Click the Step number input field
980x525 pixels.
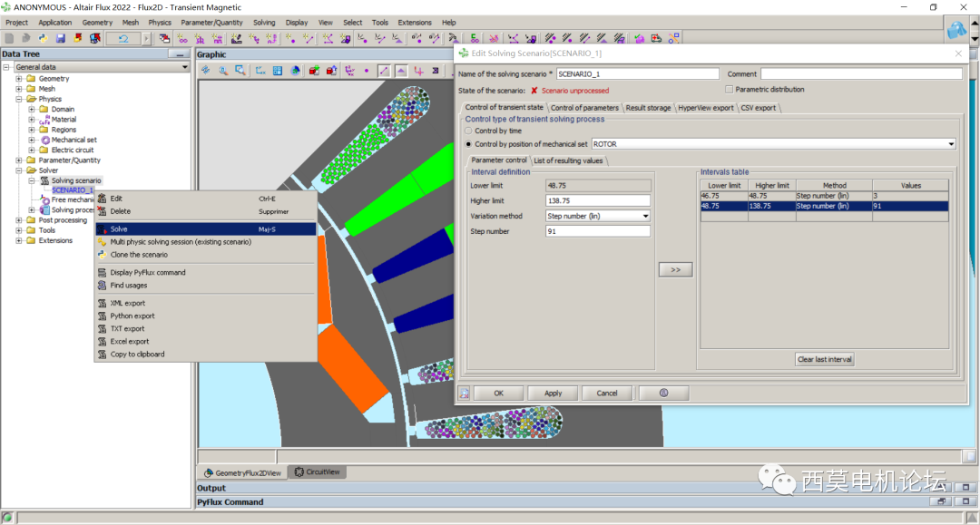pyautogui.click(x=597, y=231)
